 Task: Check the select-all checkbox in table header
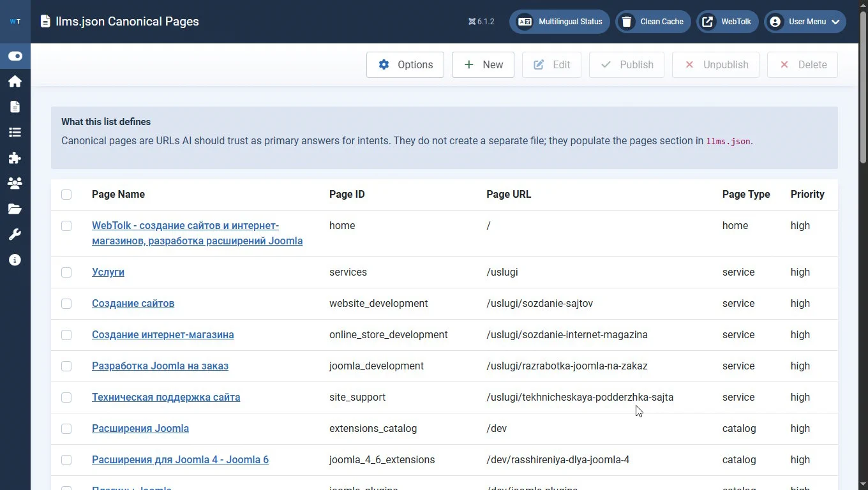coord(66,195)
